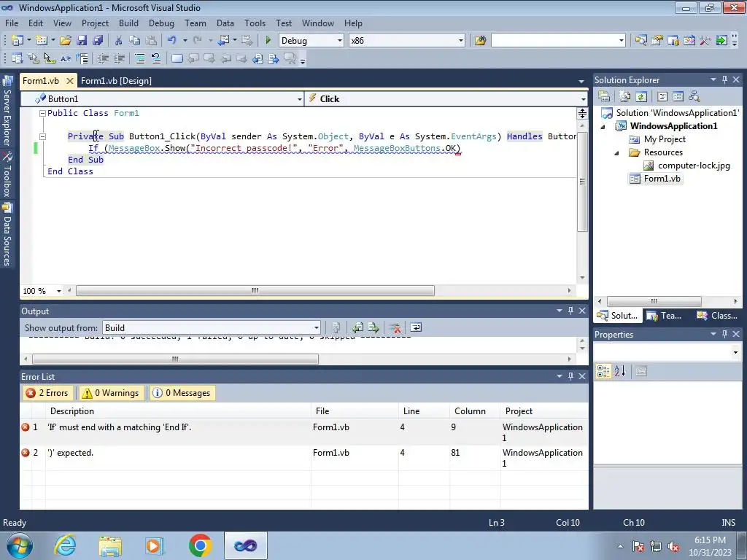Open View Class Diagram in Solution Explorer
The height and width of the screenshot is (560, 747).
pos(694,97)
